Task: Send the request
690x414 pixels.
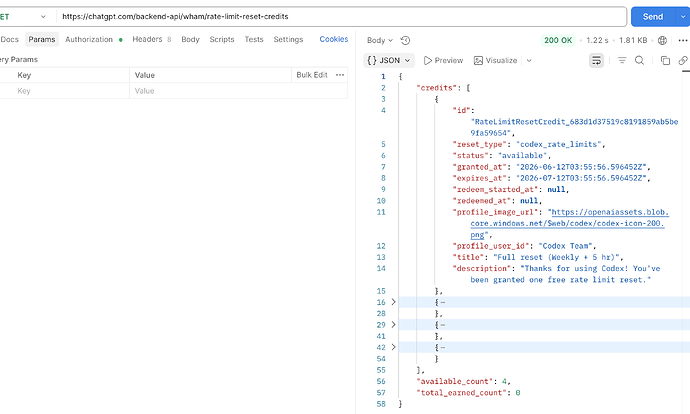Action: pos(653,17)
